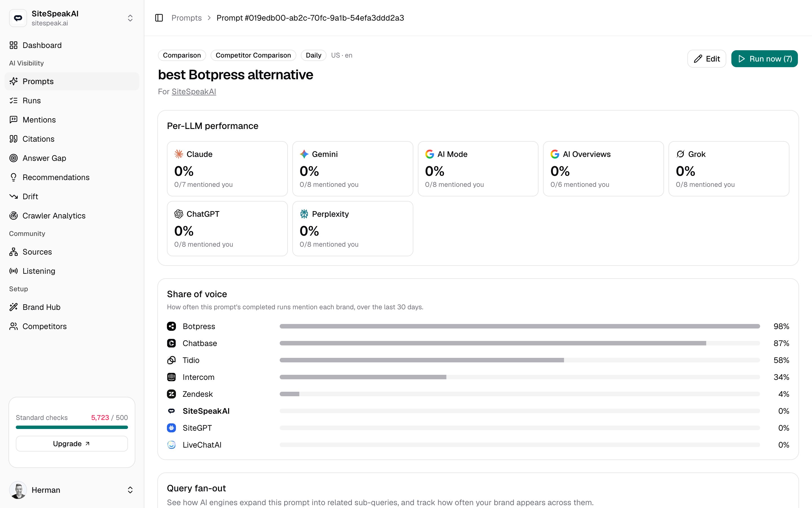Click the Chatbase brand icon
The image size is (812, 508).
(171, 343)
